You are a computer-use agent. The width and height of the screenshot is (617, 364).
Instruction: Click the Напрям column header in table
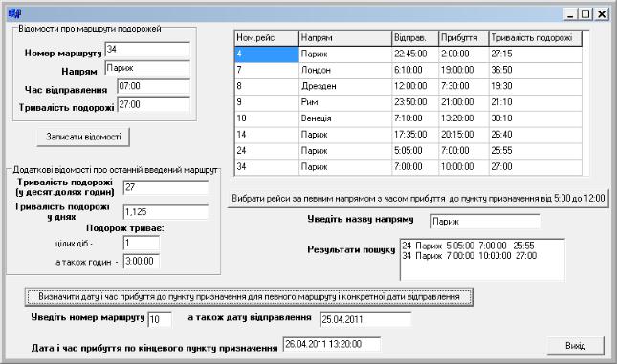(x=345, y=38)
